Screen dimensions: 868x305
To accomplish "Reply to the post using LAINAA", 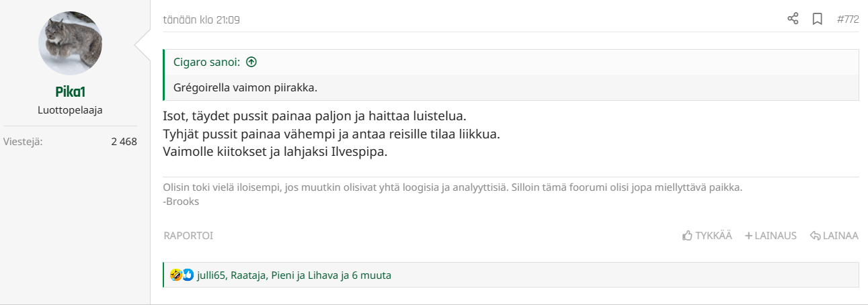I will coord(834,236).
